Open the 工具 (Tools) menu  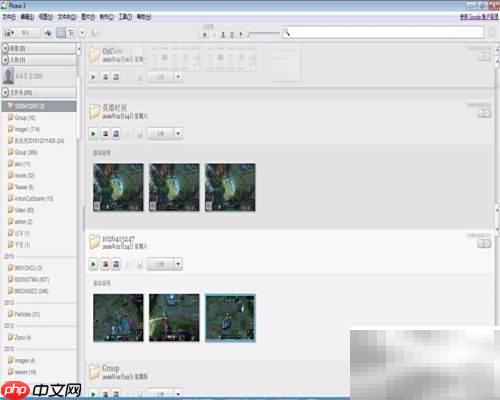[125, 17]
